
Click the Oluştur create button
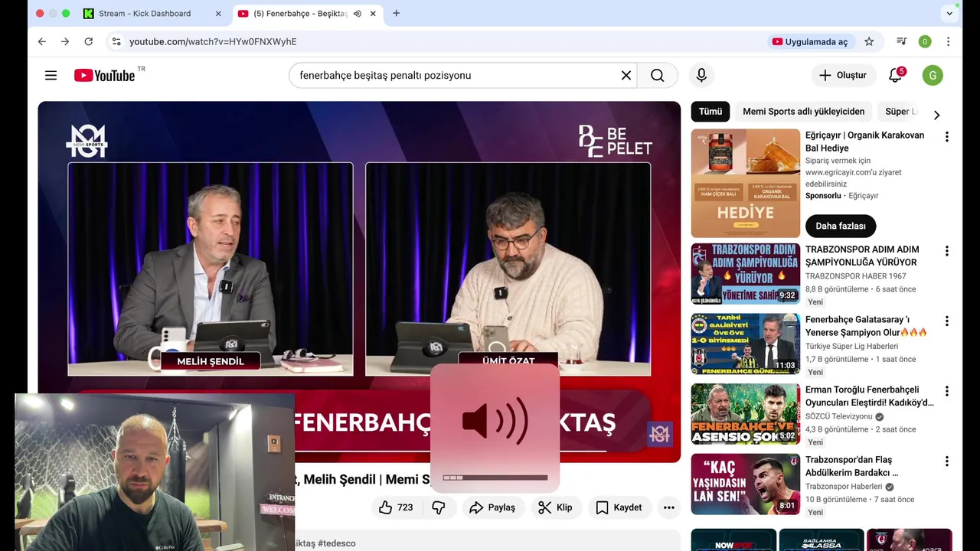click(844, 75)
